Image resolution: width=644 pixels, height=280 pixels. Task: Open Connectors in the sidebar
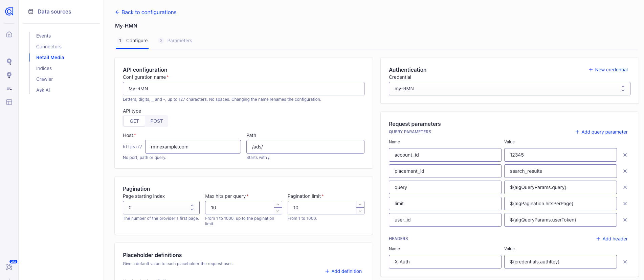point(49,47)
